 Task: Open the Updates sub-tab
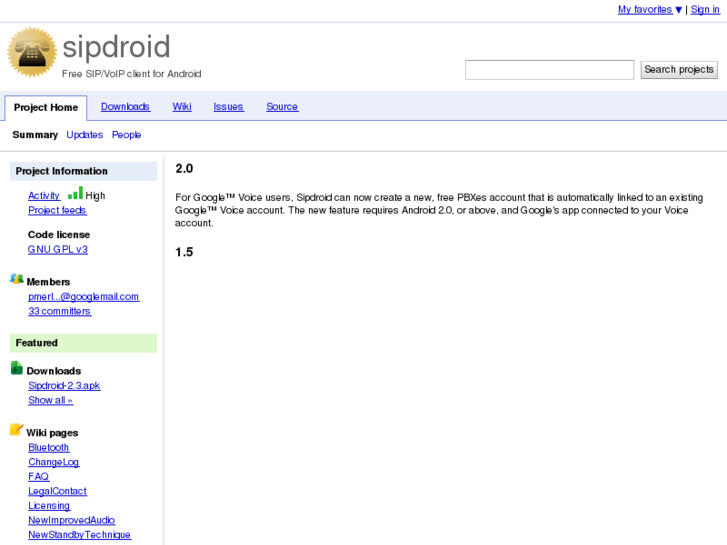(84, 135)
